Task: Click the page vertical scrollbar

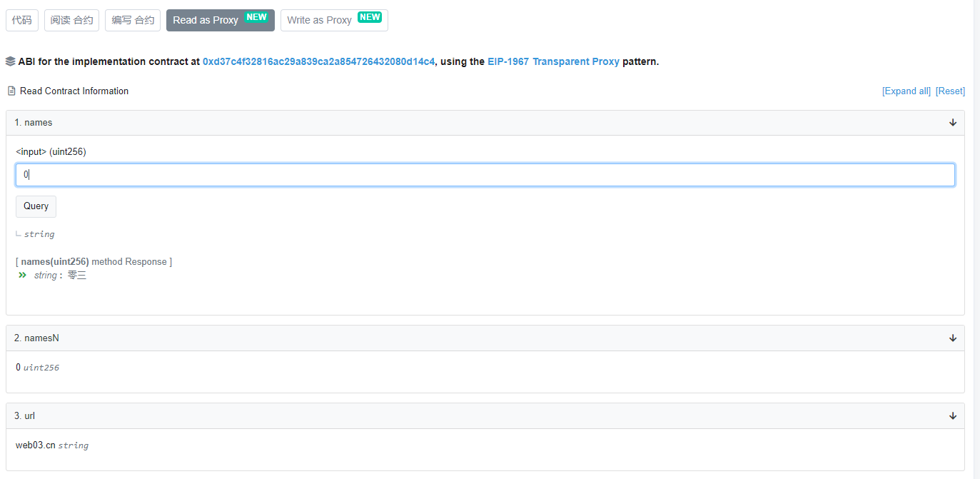Action: click(976, 239)
